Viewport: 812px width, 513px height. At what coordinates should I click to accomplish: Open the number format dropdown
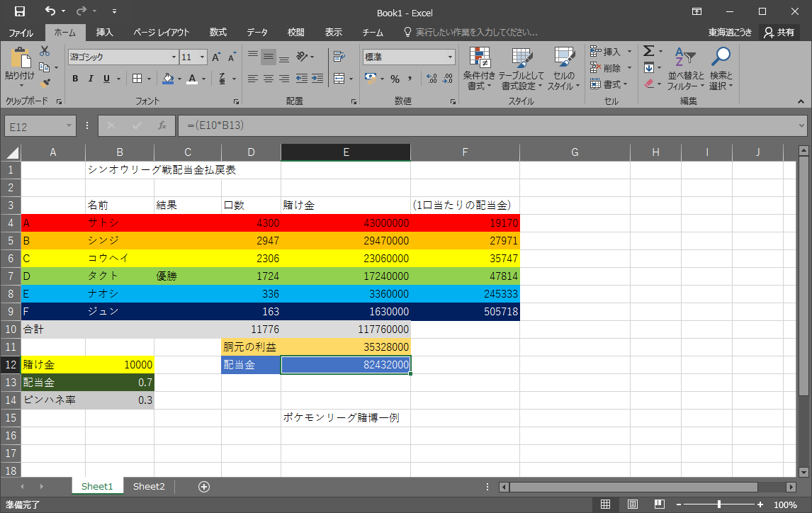point(450,57)
